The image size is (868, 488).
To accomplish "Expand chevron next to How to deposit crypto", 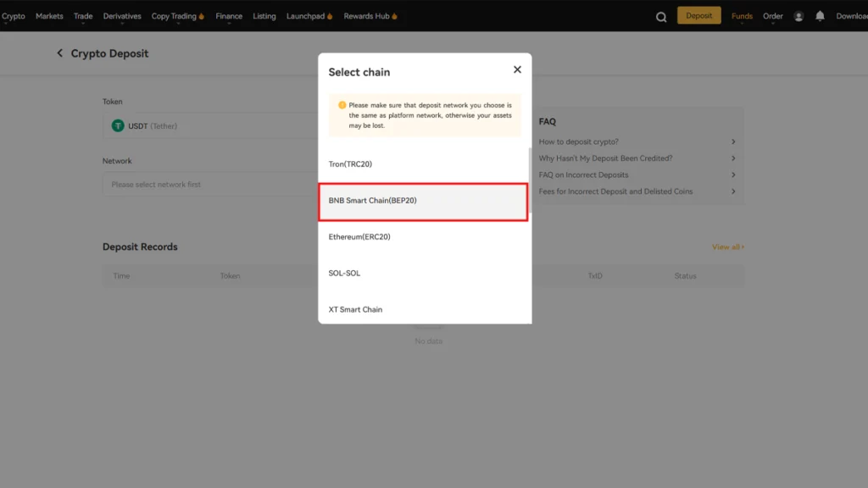I will point(733,141).
